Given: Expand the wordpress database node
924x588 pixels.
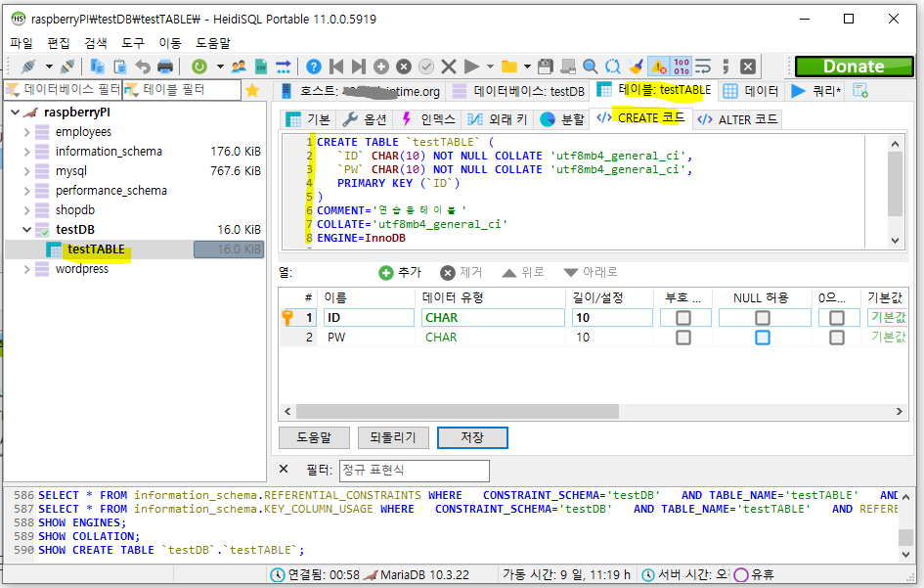Looking at the screenshot, I should click(26, 269).
